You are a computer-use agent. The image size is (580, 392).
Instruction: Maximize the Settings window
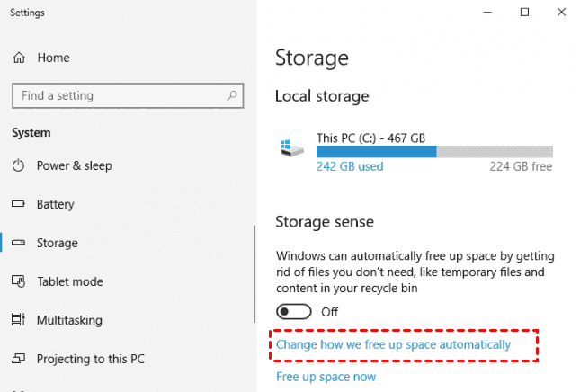click(x=524, y=13)
